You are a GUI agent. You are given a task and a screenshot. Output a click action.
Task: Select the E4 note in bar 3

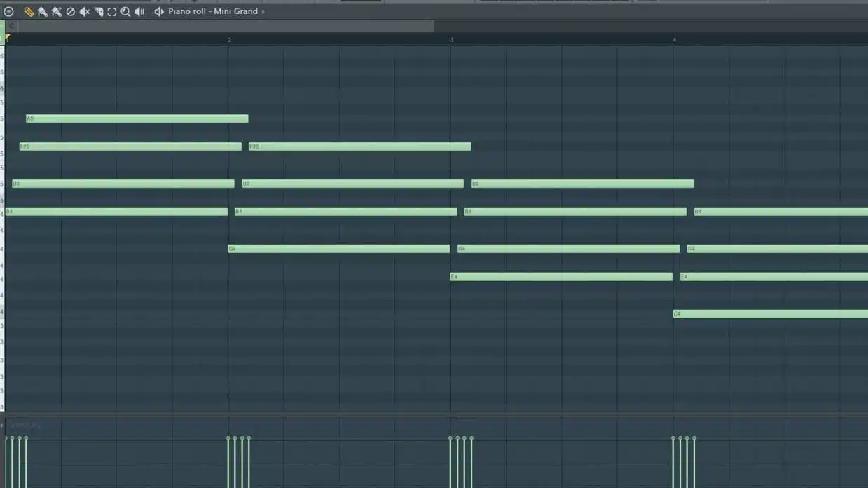point(561,277)
